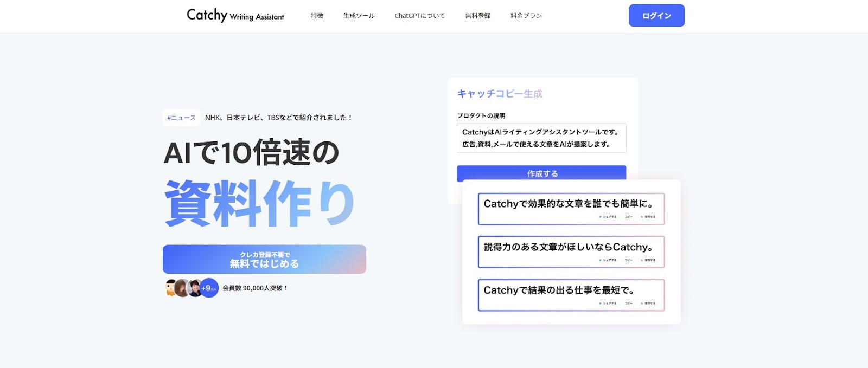Select the result 'Catchyで結果の出る仕事を最短で。'
The height and width of the screenshot is (368, 868).
571,295
